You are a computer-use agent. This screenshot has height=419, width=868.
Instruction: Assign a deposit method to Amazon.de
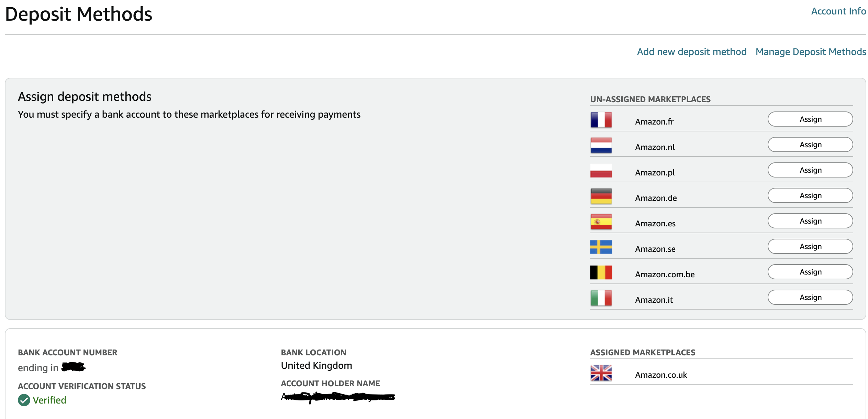(810, 195)
